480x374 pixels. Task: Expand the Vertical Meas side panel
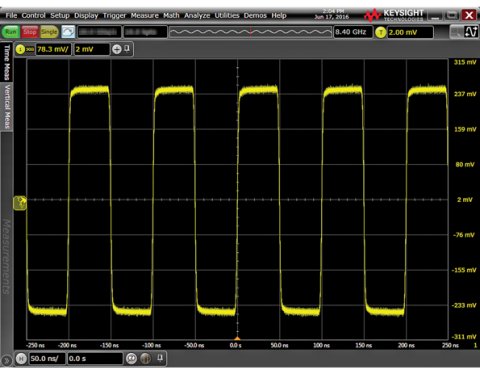[7, 106]
